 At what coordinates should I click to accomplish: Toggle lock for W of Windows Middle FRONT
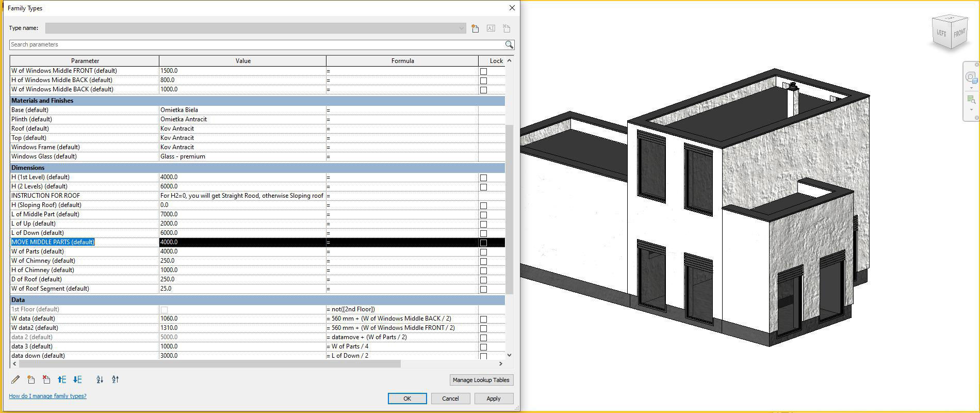[483, 71]
